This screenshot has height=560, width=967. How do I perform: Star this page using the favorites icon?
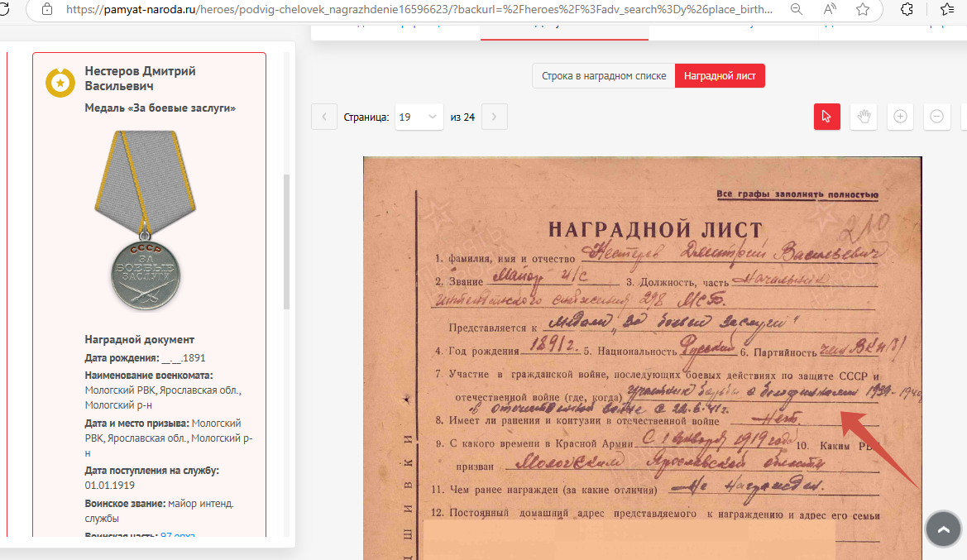pos(862,8)
